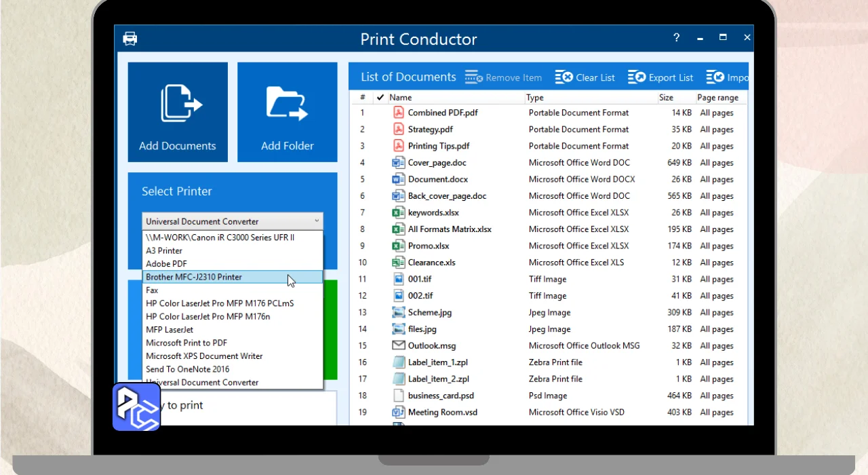Viewport: 868px width, 475px height.
Task: Click the Print Conductor logo badge
Action: pyautogui.click(x=136, y=407)
